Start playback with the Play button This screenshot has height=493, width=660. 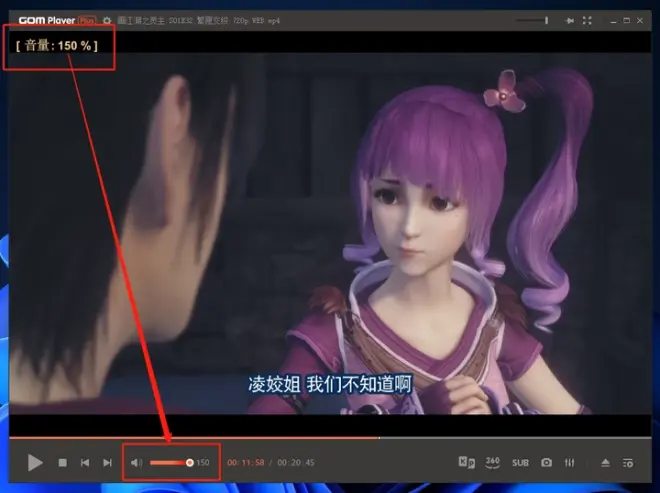click(35, 463)
